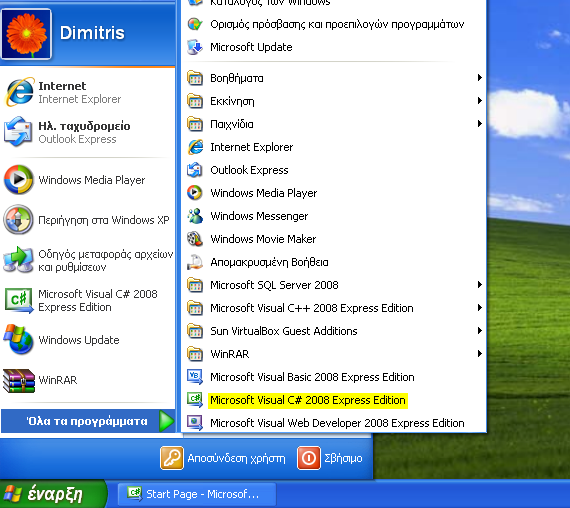Click the highlighted Visual C# 2008 Express icon
This screenshot has height=508, width=570.
(x=195, y=400)
